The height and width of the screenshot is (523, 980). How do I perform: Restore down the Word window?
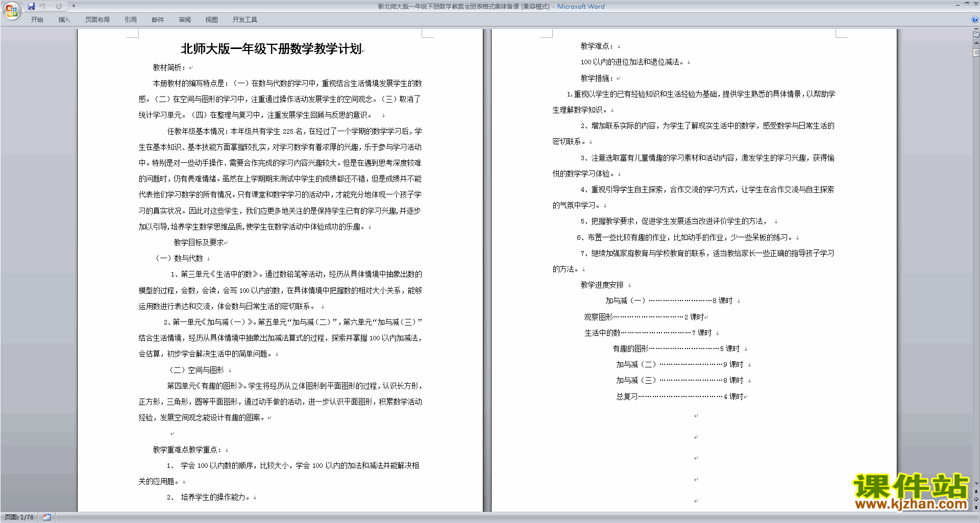tap(967, 4)
